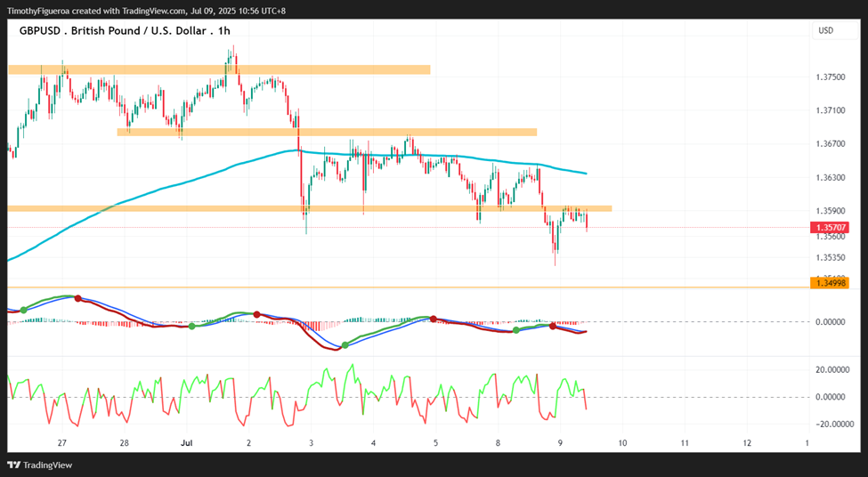Click the Jul date label on time axis

click(x=187, y=442)
